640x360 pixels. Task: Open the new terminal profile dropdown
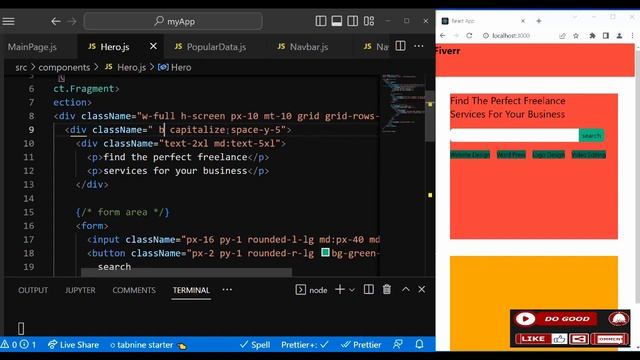352,290
